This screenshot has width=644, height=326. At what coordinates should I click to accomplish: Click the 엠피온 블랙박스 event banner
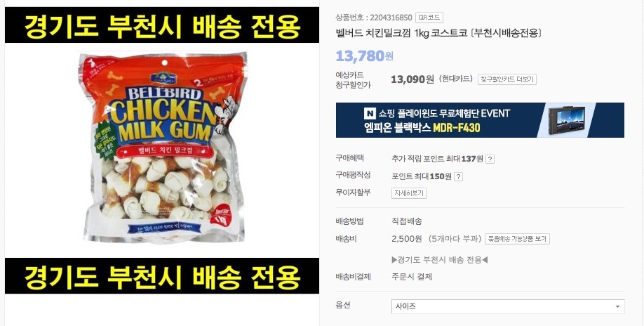coord(480,120)
